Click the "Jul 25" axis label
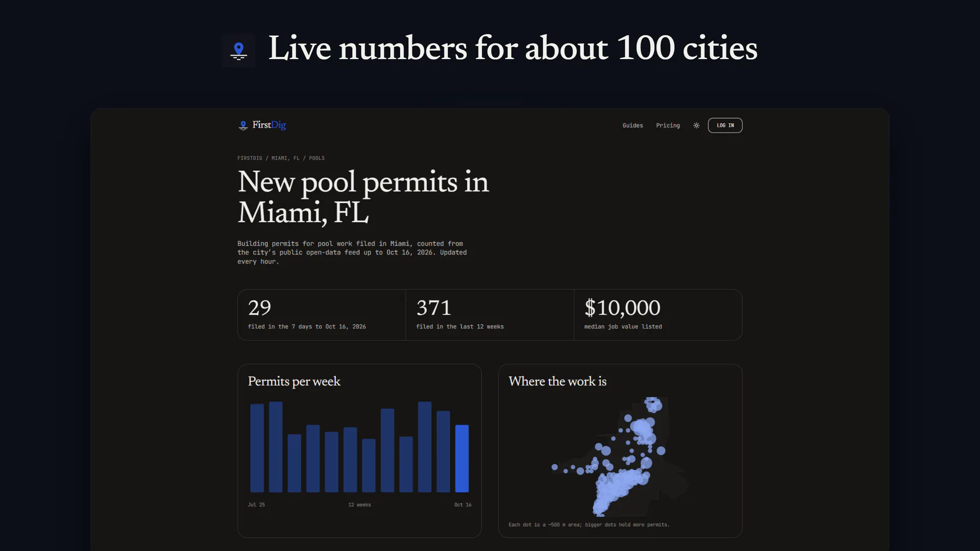 256,505
